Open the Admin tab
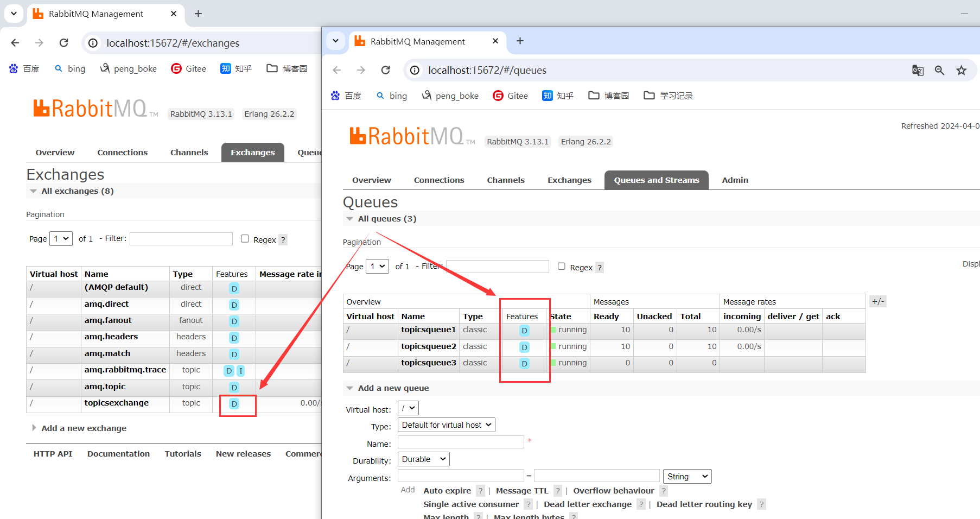 pyautogui.click(x=735, y=180)
